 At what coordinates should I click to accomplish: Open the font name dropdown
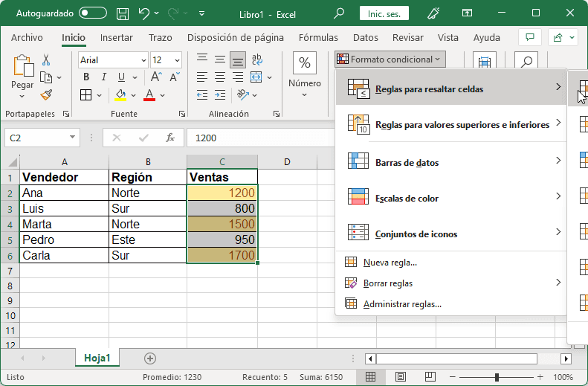click(143, 60)
